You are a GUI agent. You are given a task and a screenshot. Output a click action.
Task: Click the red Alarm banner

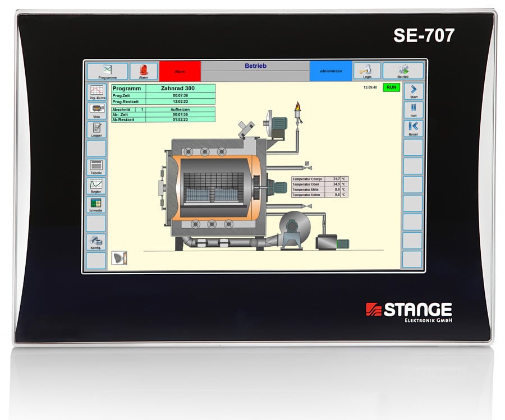pyautogui.click(x=181, y=70)
